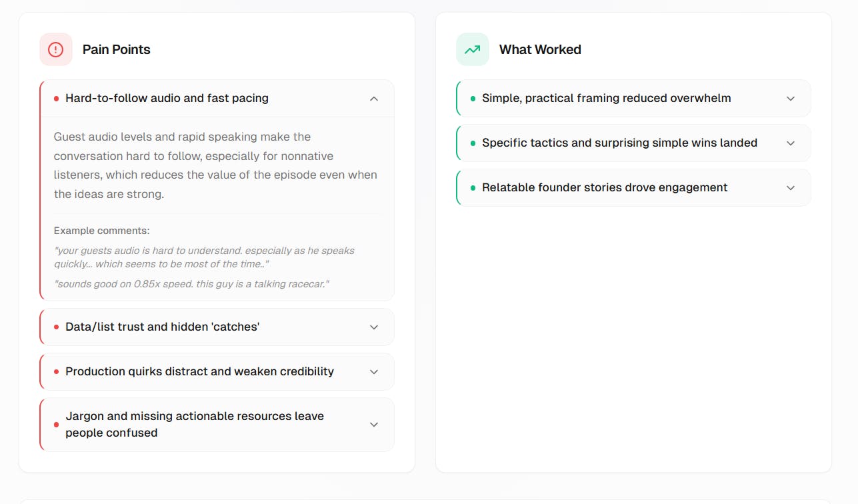Expand the Simple, practical framing chevron
Image resolution: width=858 pixels, height=504 pixels.
click(791, 99)
